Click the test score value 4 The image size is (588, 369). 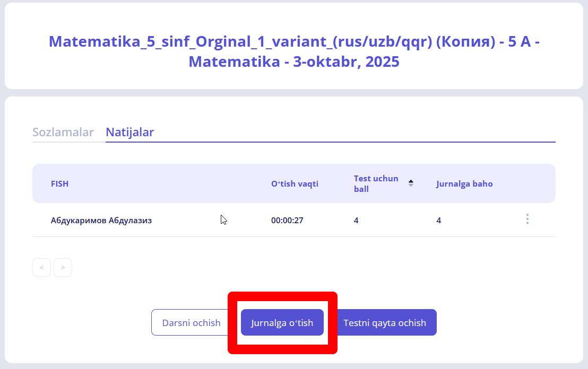coord(356,221)
